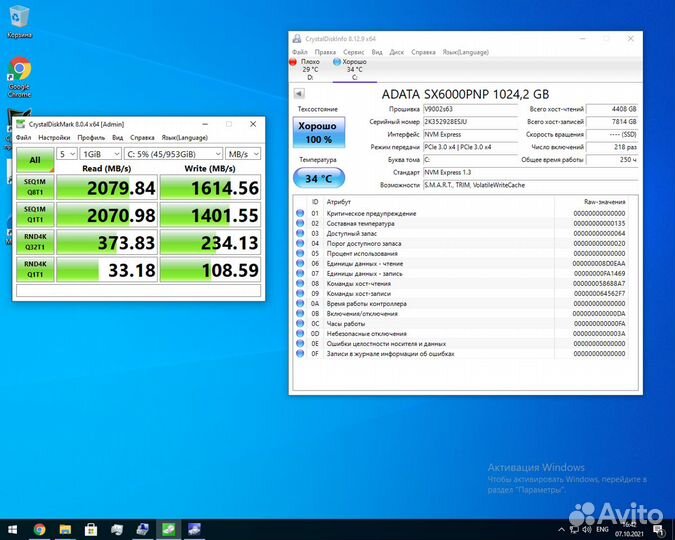
Task: Start RND4K Q1T1 benchmark
Action: click(35, 269)
